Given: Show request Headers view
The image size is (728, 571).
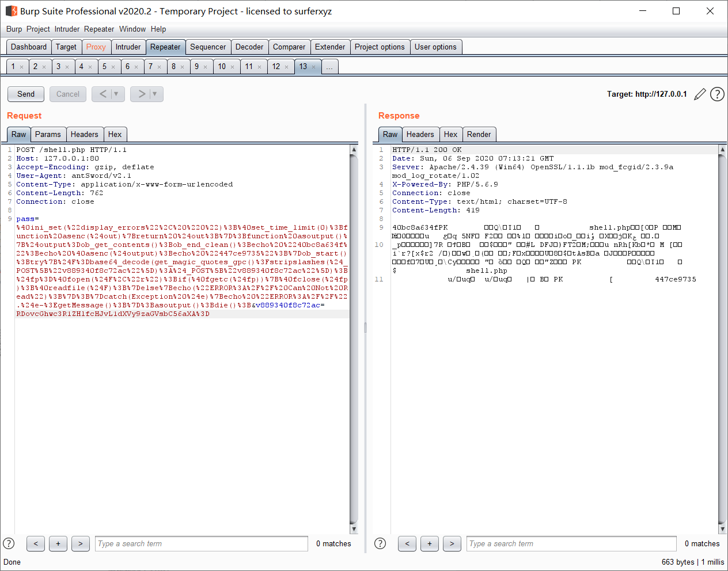Looking at the screenshot, I should 85,134.
